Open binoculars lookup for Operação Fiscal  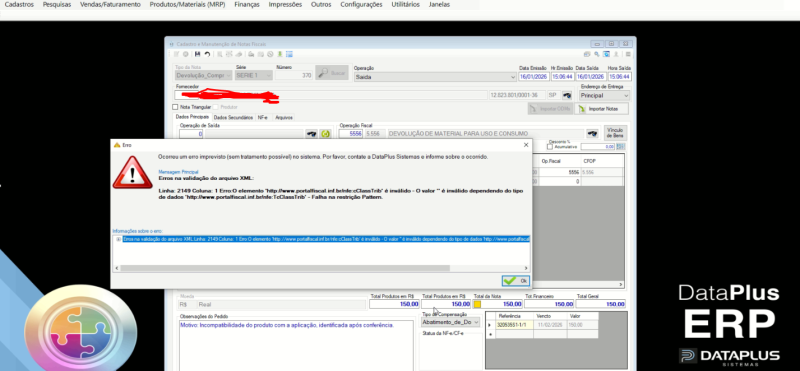point(592,134)
